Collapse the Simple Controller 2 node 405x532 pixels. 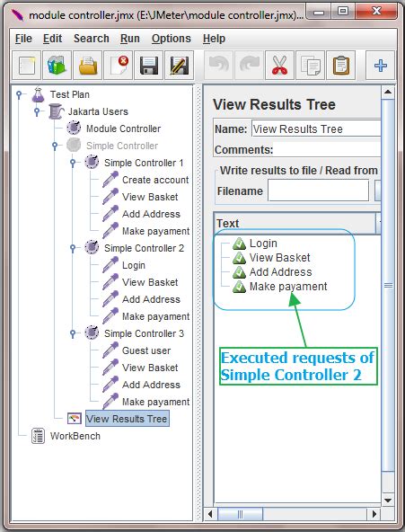point(73,248)
